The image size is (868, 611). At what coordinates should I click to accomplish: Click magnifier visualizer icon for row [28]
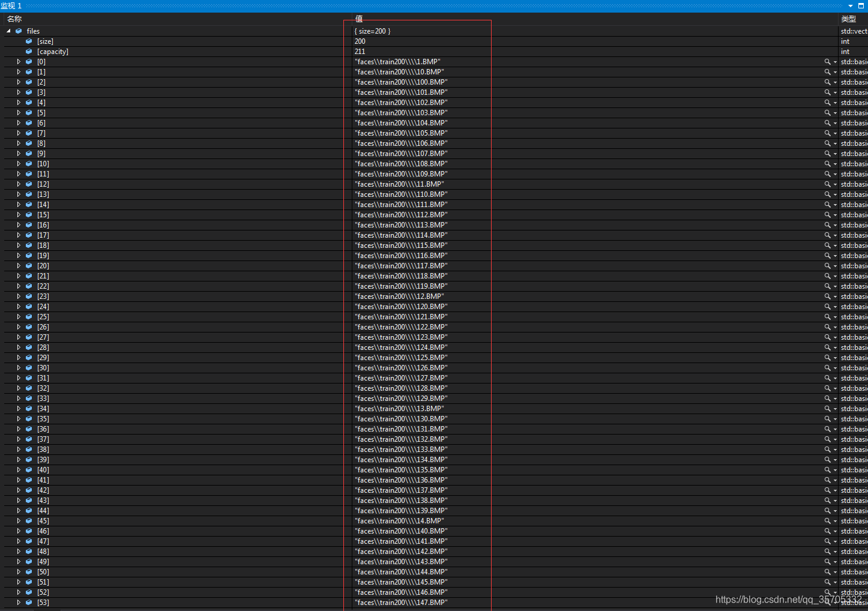(828, 348)
